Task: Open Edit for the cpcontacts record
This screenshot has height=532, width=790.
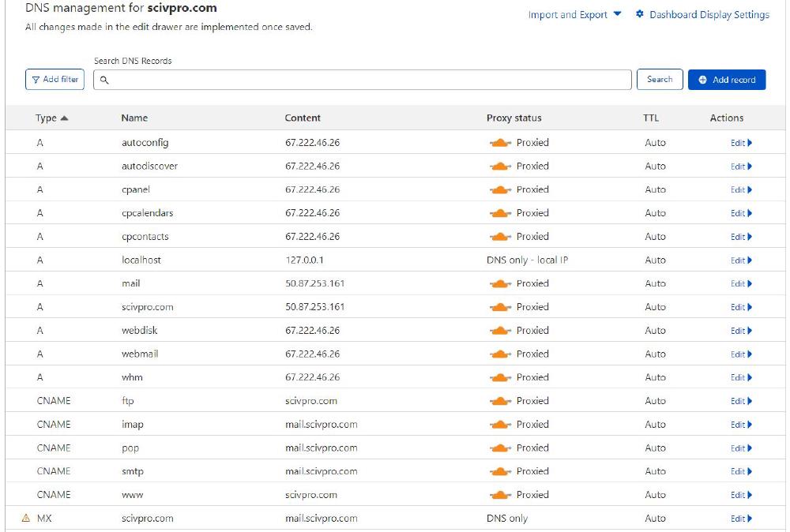Action: pos(741,237)
